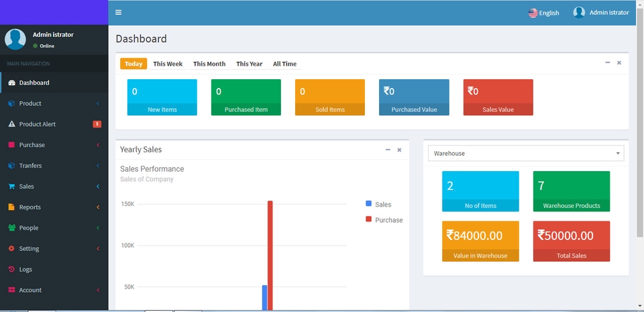This screenshot has height=312, width=644.
Task: Switch to the All Time tab
Action: pyautogui.click(x=284, y=64)
